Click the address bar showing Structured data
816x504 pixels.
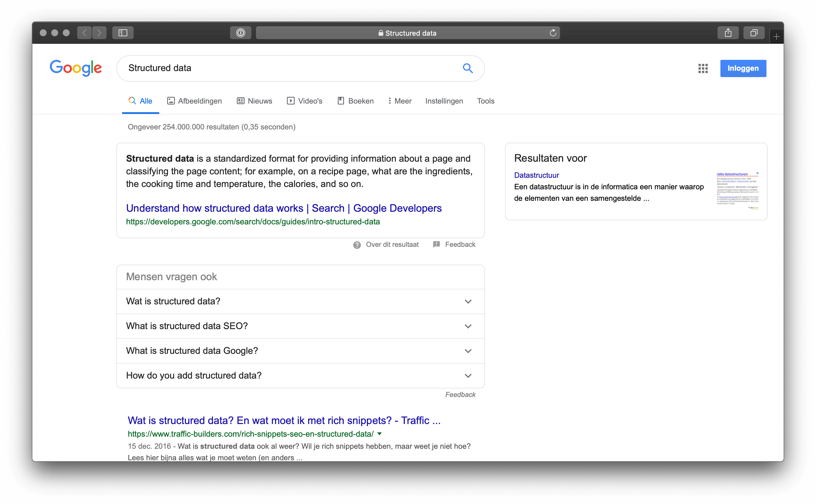(x=408, y=33)
